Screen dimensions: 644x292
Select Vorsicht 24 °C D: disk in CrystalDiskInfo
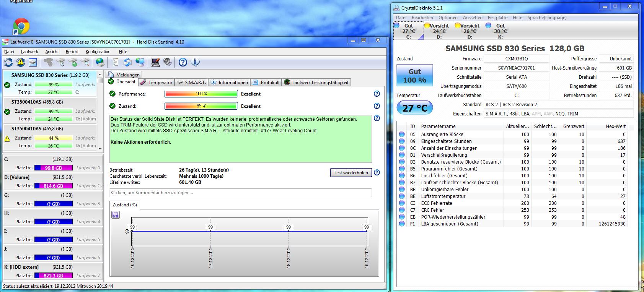pos(439,31)
